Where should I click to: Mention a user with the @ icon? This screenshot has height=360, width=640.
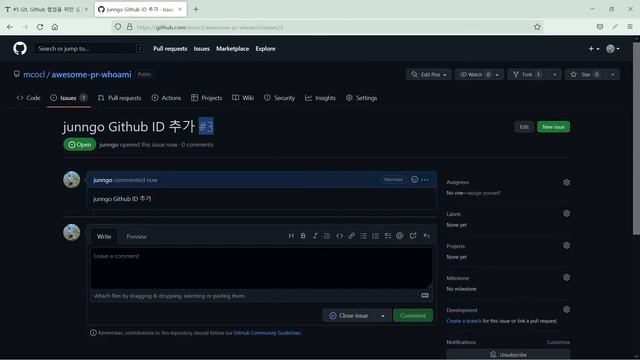pyautogui.click(x=400, y=236)
